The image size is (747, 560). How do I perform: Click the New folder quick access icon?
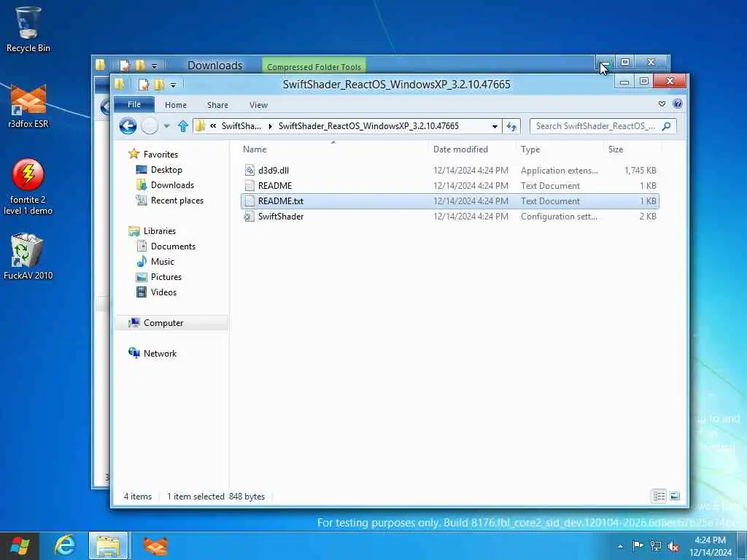point(159,85)
